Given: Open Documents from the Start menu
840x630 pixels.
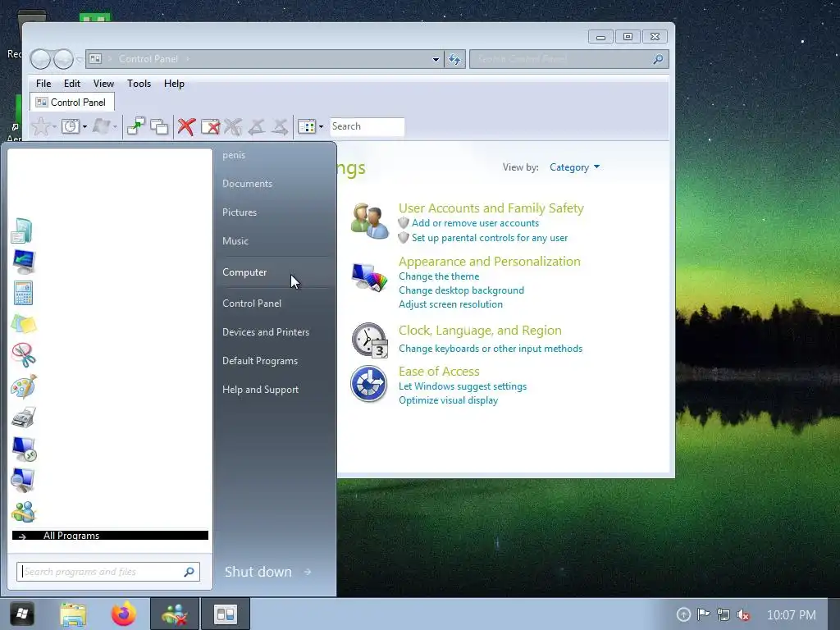Looking at the screenshot, I should click(x=247, y=184).
